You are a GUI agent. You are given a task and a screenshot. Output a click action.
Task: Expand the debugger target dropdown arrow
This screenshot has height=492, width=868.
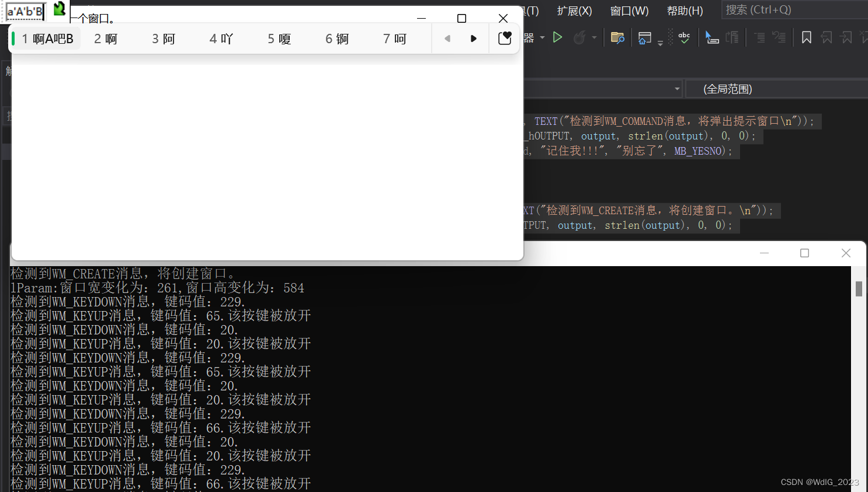542,38
